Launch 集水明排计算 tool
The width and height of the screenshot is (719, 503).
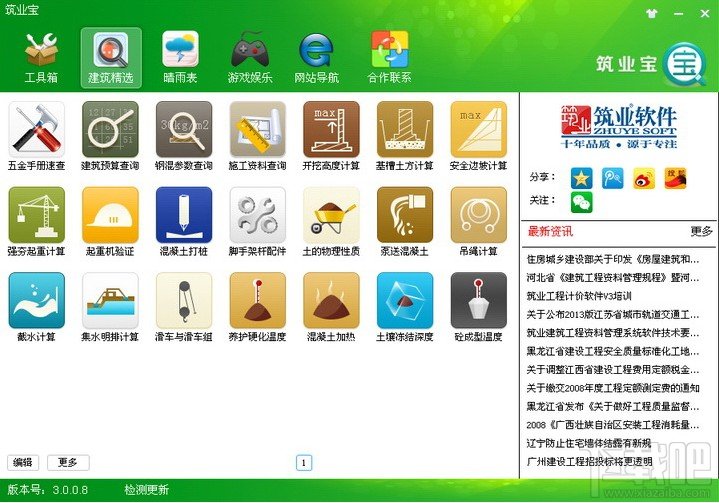(x=110, y=307)
